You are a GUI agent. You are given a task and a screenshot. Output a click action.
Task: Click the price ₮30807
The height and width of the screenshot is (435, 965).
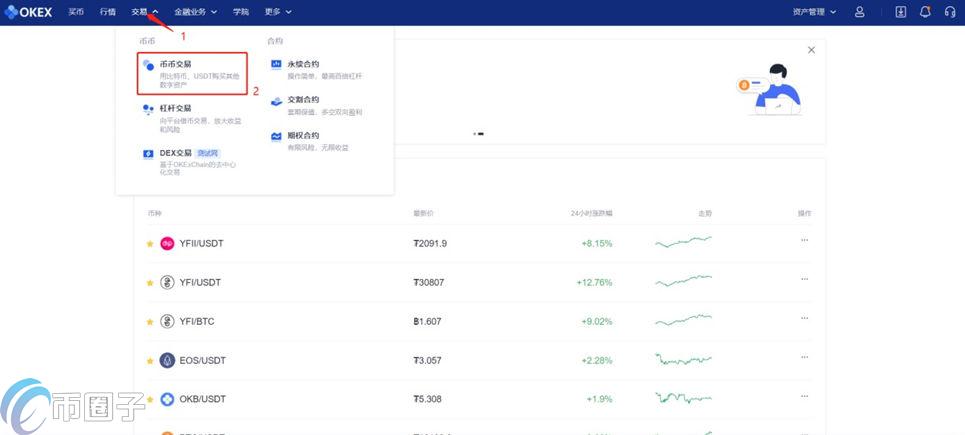pyautogui.click(x=429, y=282)
